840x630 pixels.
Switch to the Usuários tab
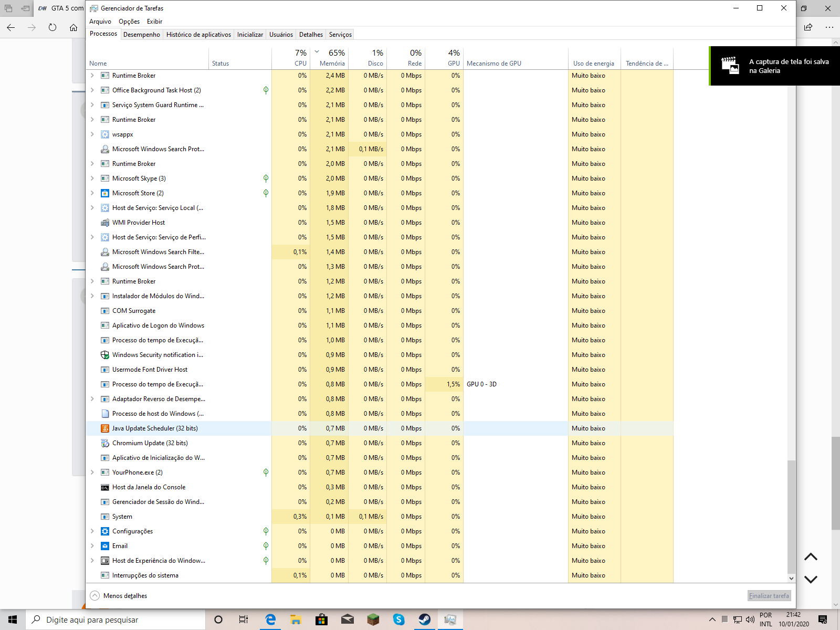coord(281,35)
